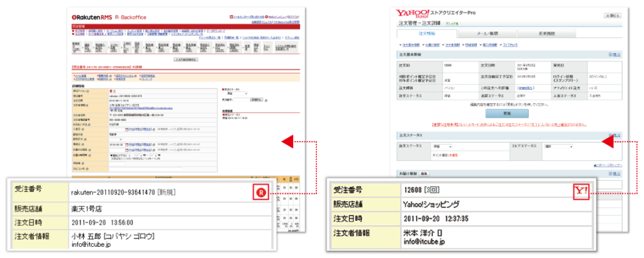Click the Rakuten RMS R-Backoffice logo
Screen dimensions: 644x258
[109, 17]
